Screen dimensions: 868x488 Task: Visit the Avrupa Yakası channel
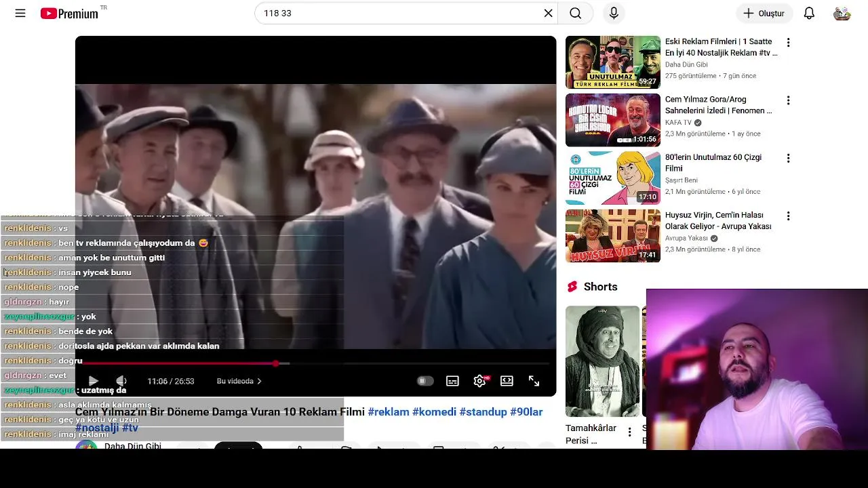click(x=686, y=239)
